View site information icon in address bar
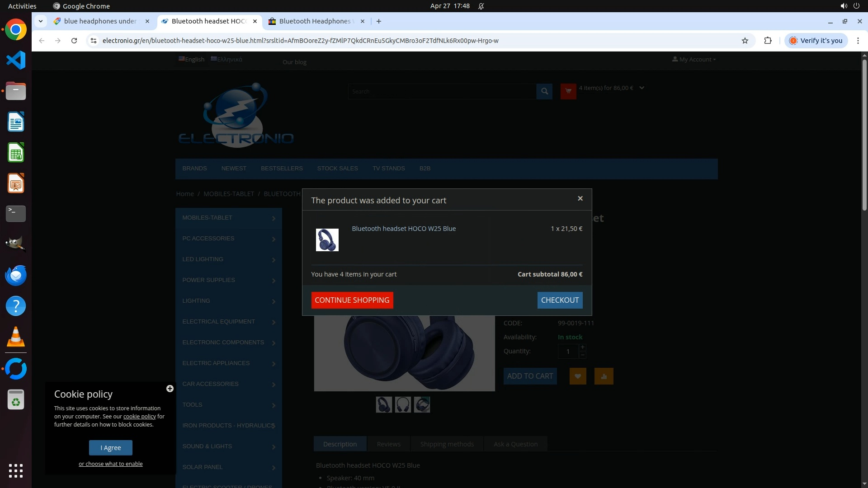 coord(94,41)
